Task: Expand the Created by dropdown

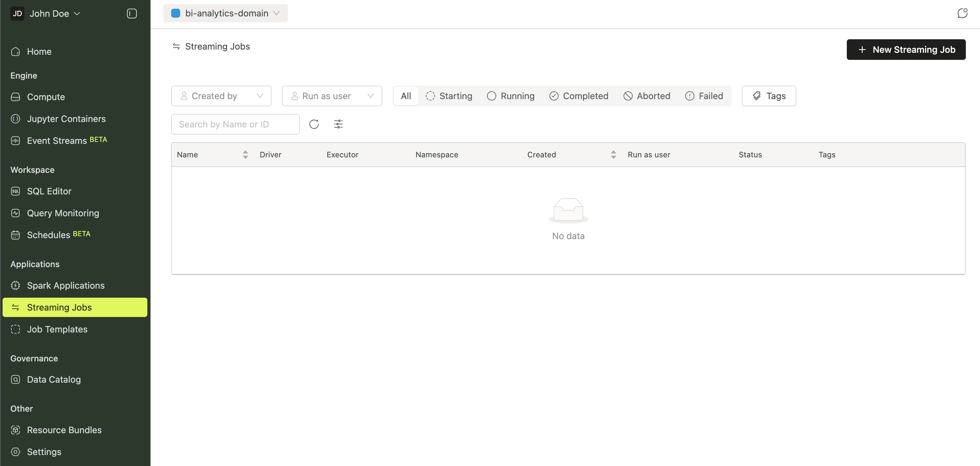Action: [x=221, y=96]
